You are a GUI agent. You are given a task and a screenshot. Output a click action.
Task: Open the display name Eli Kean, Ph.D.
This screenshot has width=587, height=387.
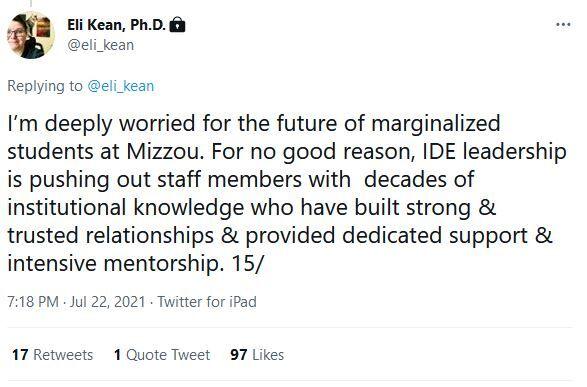pyautogui.click(x=116, y=25)
